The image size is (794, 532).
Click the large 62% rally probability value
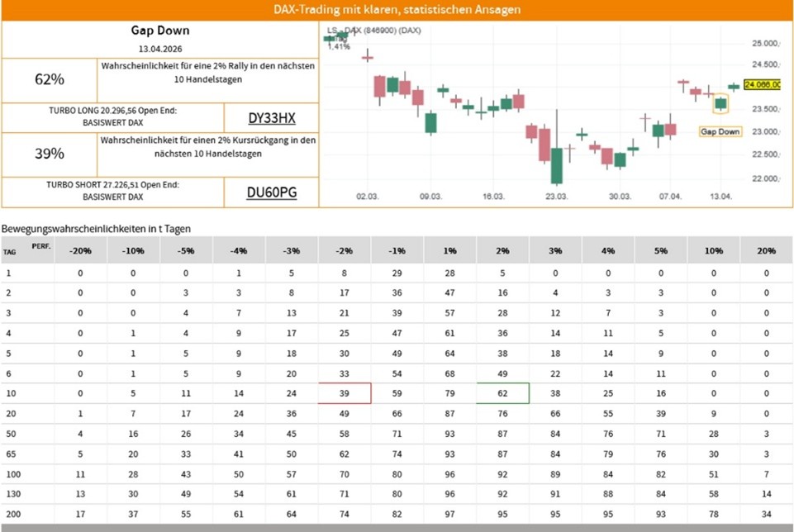pos(50,79)
